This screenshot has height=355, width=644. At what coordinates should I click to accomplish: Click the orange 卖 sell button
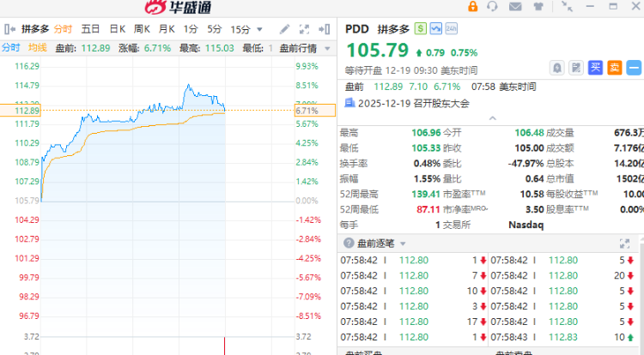coord(614,67)
